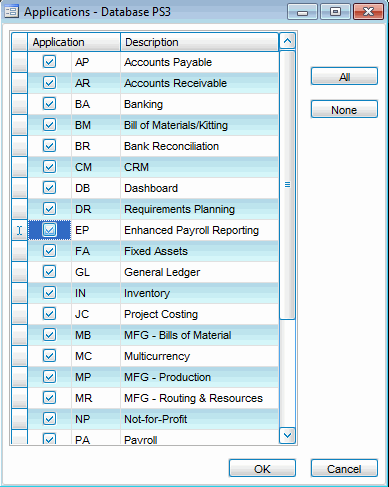
Task: Click the 'GL' application code cell
Action: [x=96, y=272]
